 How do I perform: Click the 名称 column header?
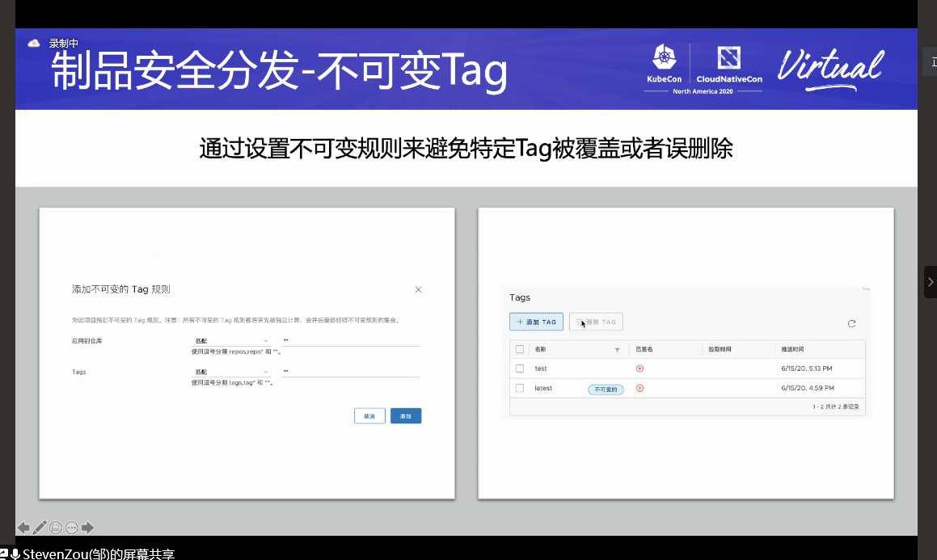pos(540,349)
